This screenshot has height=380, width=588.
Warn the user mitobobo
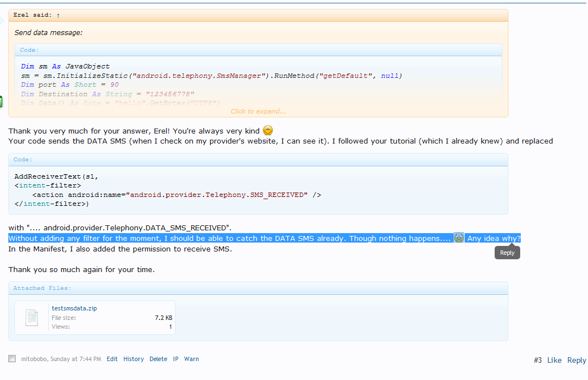tap(191, 359)
